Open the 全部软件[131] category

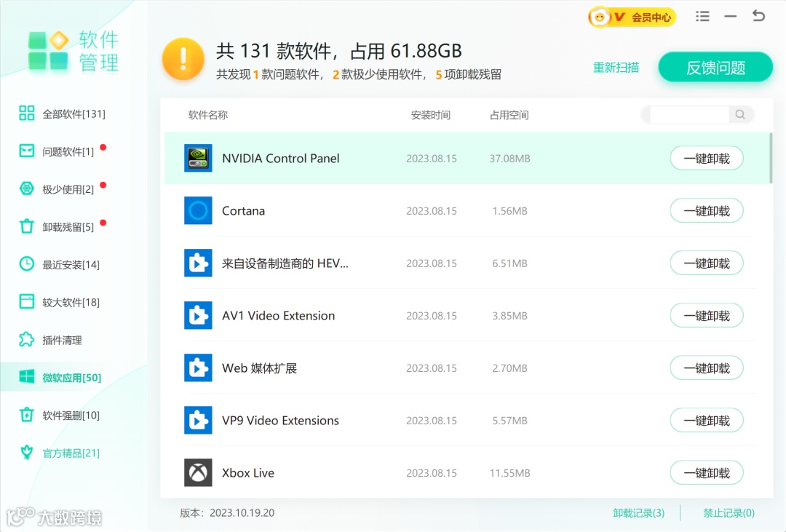pyautogui.click(x=62, y=114)
